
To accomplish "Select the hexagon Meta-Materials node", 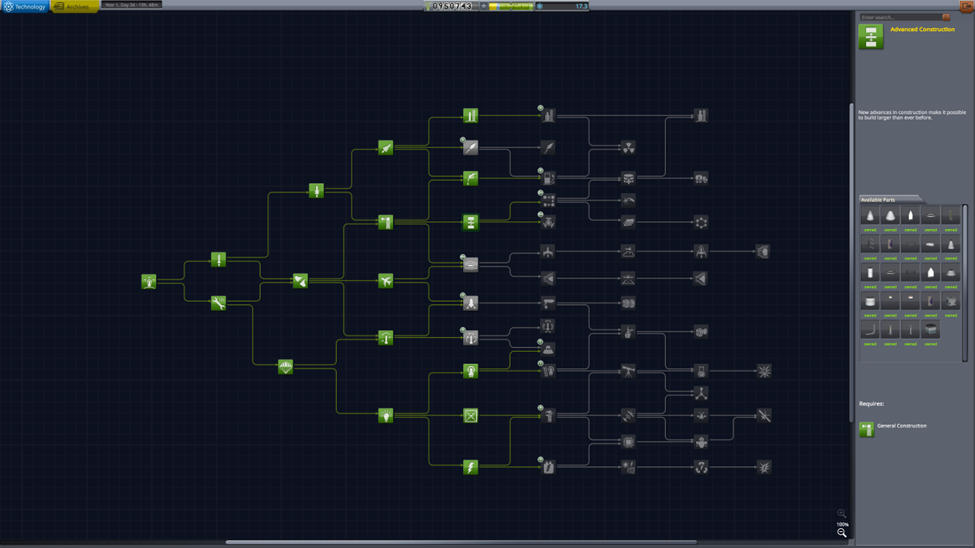I will (701, 222).
